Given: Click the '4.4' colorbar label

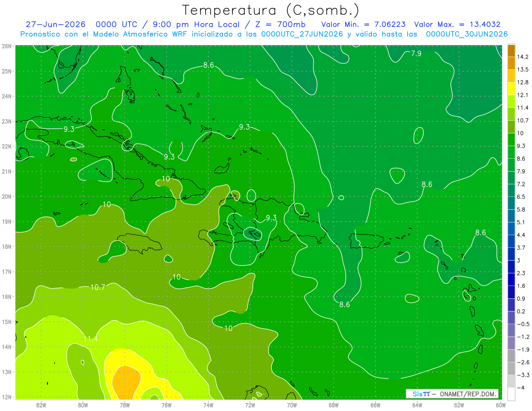Looking at the screenshot, I should [x=521, y=235].
